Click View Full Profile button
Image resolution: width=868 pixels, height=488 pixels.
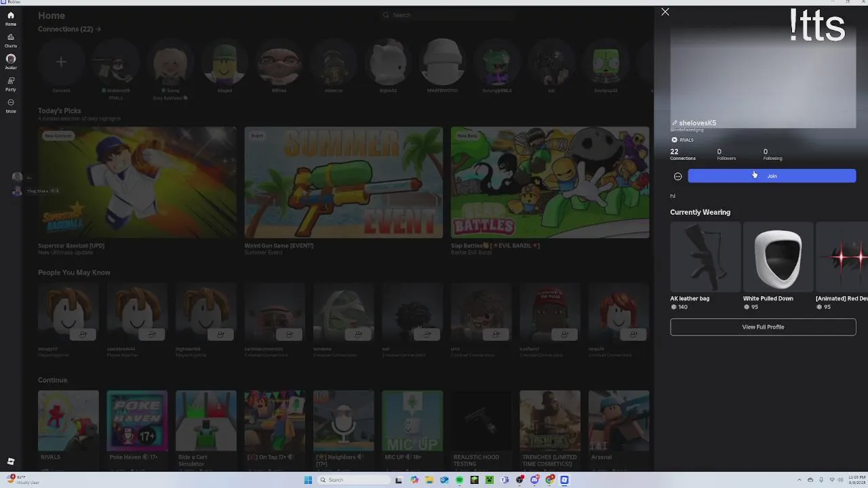[763, 327]
